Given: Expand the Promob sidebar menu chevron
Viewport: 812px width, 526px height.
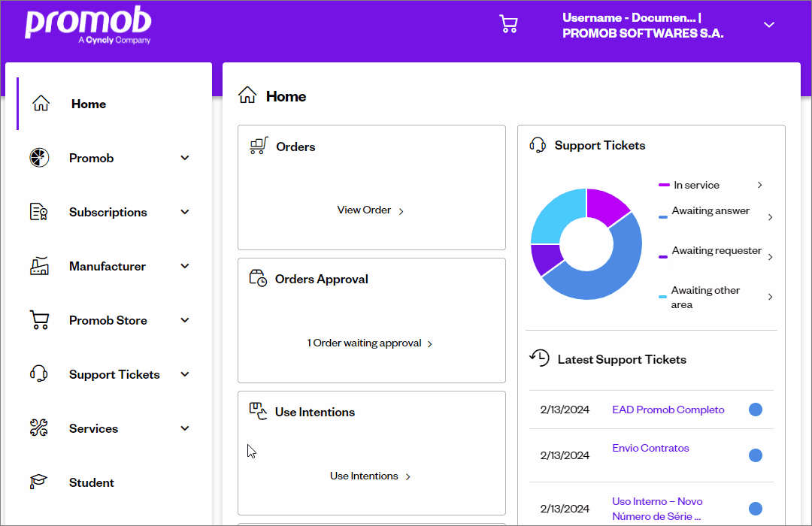Looking at the screenshot, I should click(x=185, y=158).
